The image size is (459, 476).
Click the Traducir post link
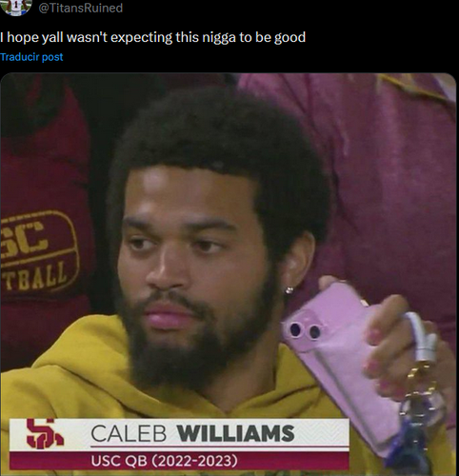[31, 57]
